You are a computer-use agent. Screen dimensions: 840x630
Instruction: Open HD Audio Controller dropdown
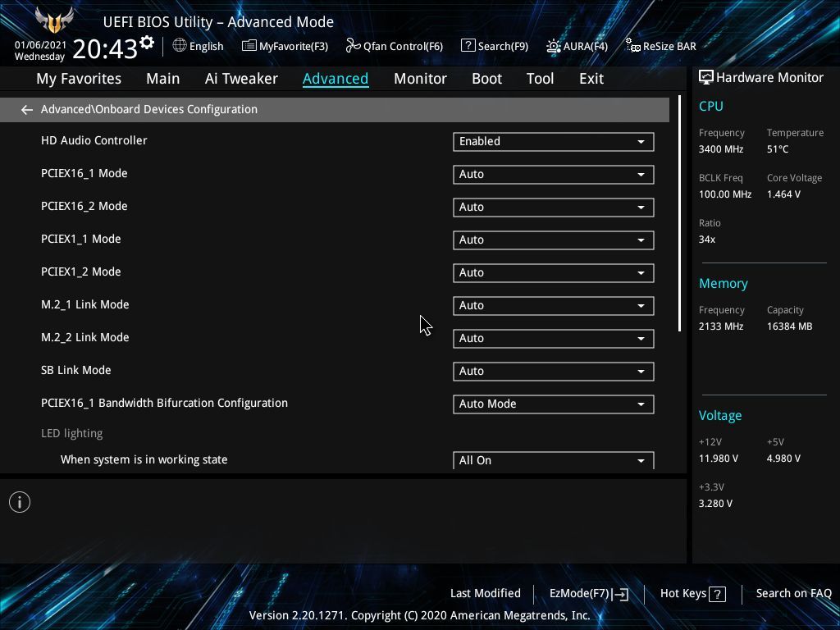tap(553, 141)
